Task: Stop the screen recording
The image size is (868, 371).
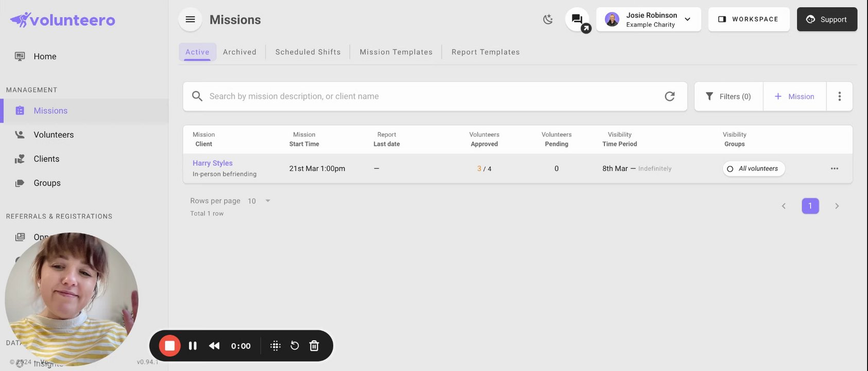Action: point(169,346)
